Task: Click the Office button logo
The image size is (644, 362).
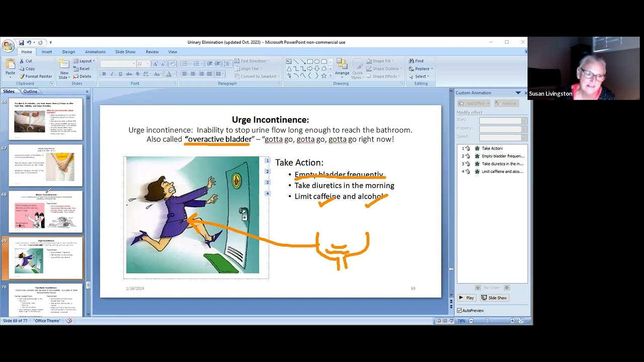Action: click(8, 46)
